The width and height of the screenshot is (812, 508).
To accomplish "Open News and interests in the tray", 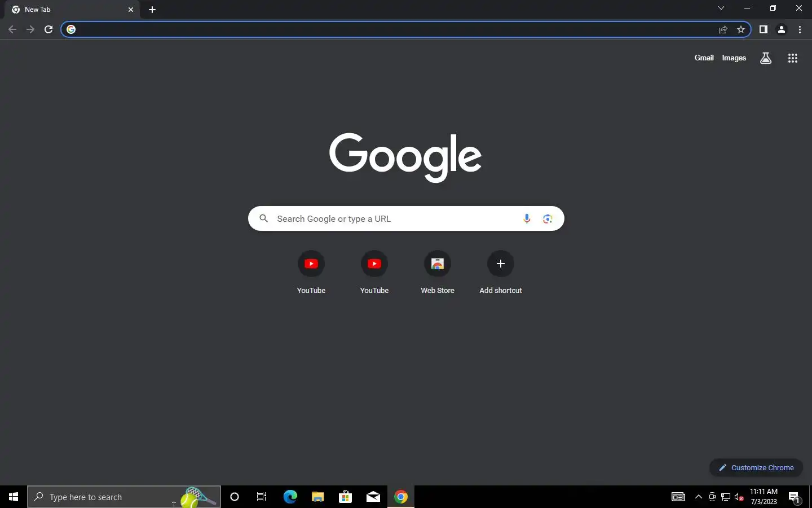I will tap(678, 497).
